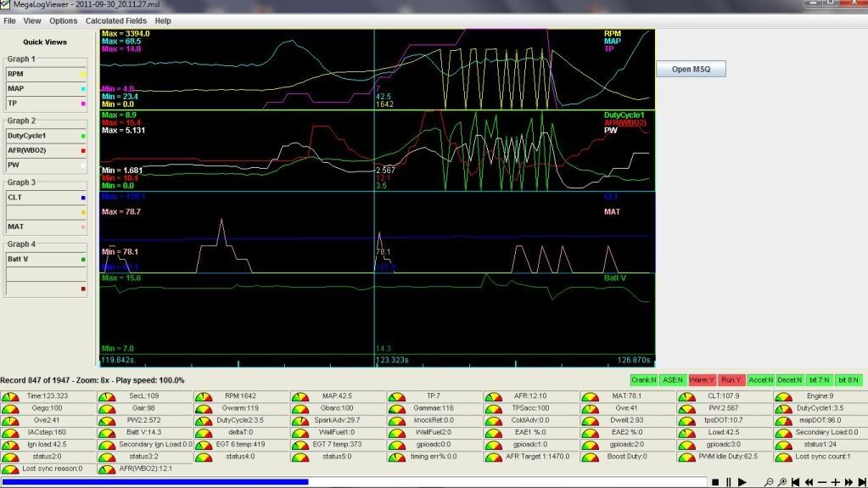Screen dimensions: 868x488
Task: Click the gauge icon beside SparkAdv:29.7
Action: tap(300, 421)
